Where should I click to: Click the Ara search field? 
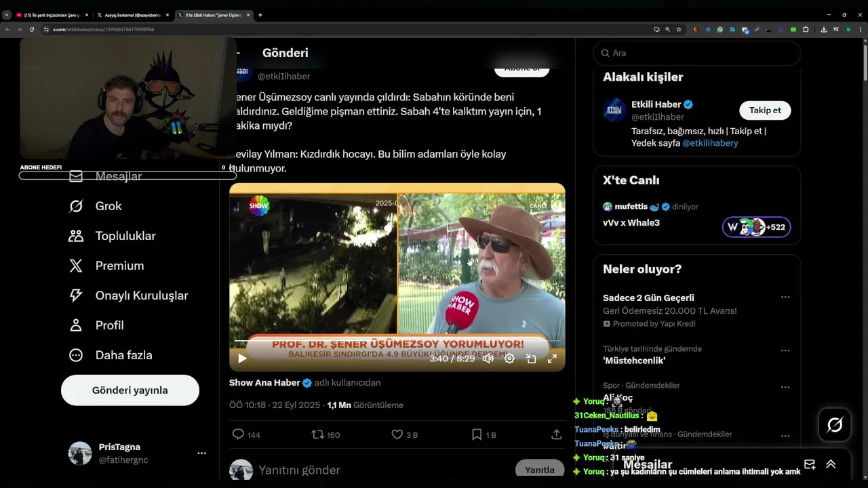697,53
